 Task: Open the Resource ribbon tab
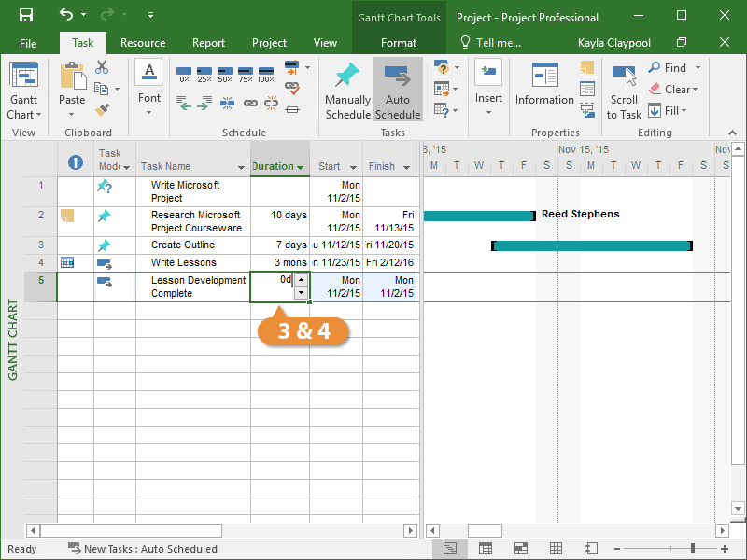(143, 43)
